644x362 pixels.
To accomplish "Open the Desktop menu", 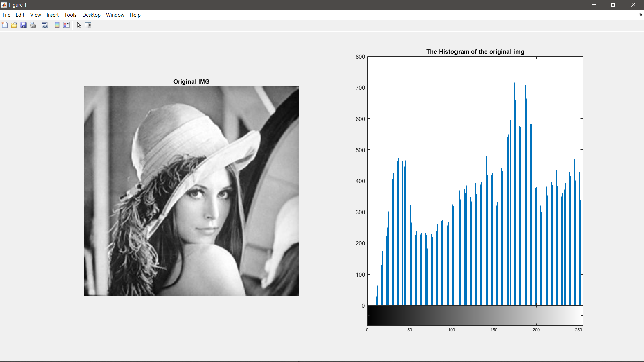I will coord(91,15).
